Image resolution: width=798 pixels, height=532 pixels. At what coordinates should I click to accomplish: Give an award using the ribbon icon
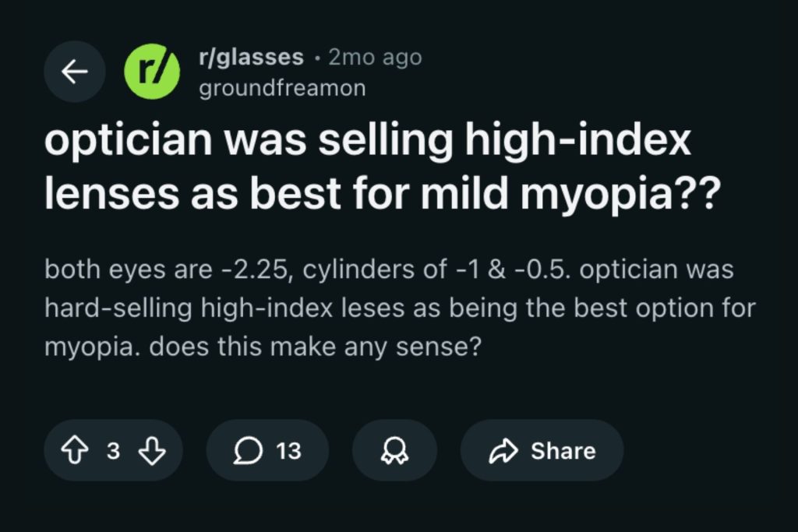point(394,450)
